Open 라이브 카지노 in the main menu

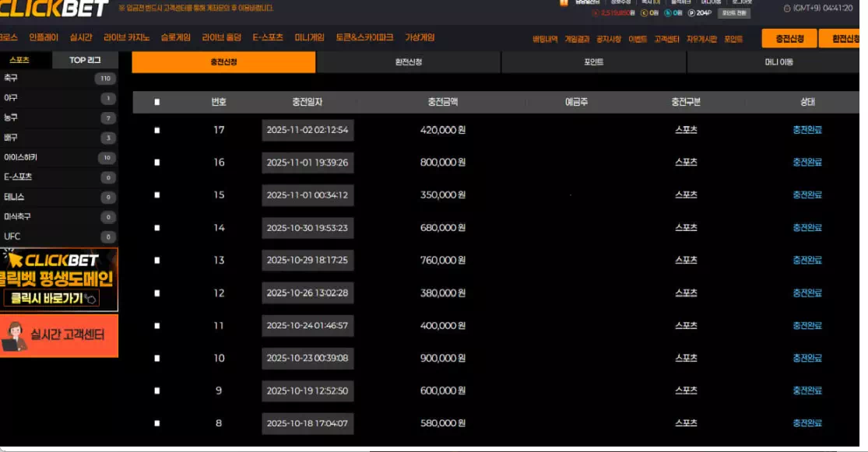click(x=126, y=37)
